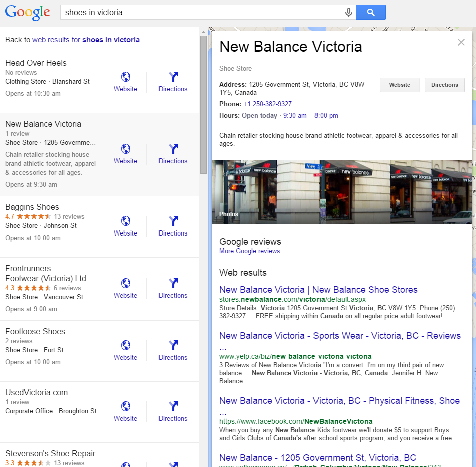This screenshot has height=467, width=476.
Task: Click the Website button in details panel
Action: 399,85
